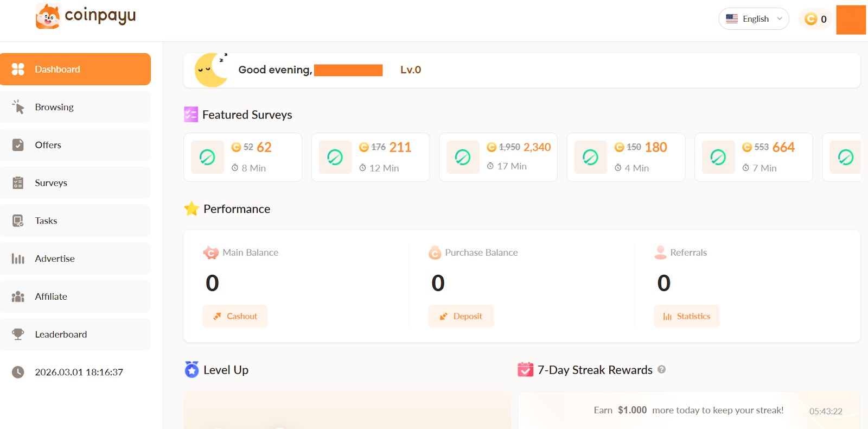Click the 7-Day Streak calendar icon
This screenshot has width=868, height=429.
tap(525, 369)
